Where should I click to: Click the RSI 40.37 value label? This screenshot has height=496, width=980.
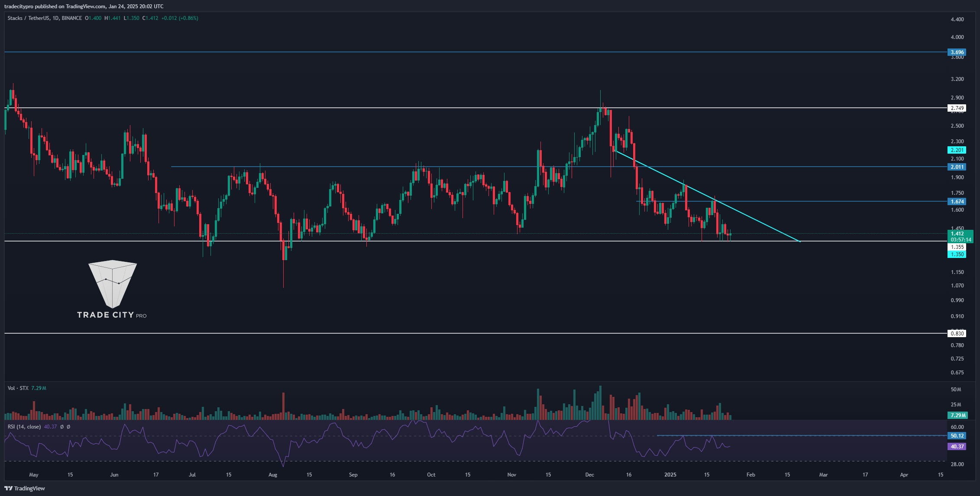click(x=957, y=447)
